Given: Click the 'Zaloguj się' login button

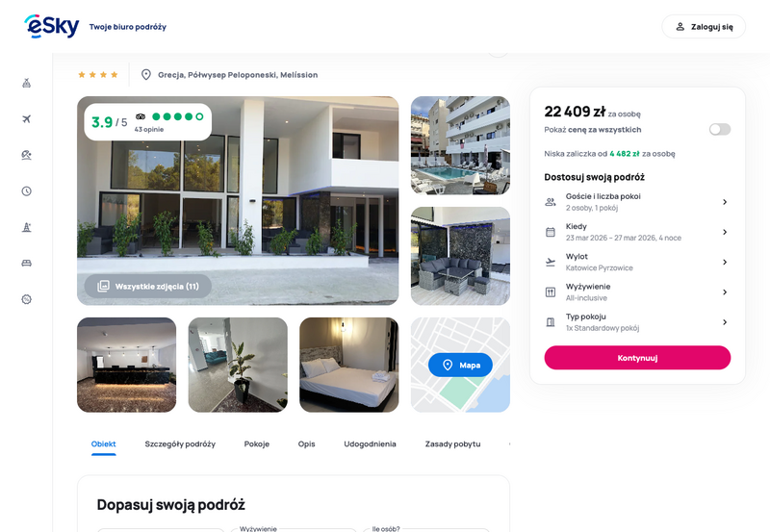Looking at the screenshot, I should pos(704,27).
